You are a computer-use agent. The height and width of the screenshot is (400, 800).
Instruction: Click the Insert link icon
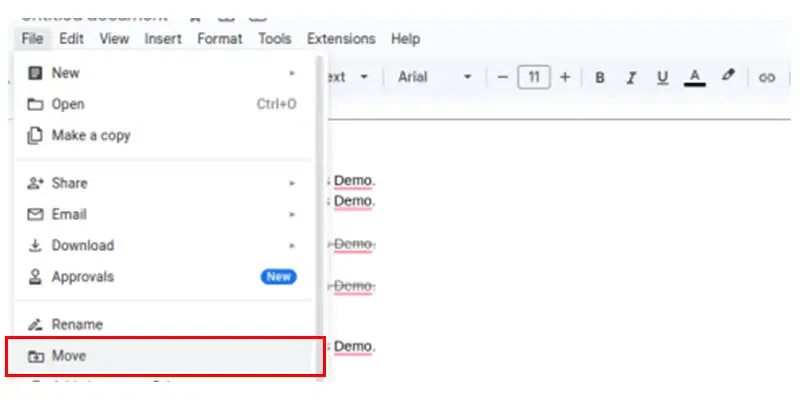[x=767, y=78]
